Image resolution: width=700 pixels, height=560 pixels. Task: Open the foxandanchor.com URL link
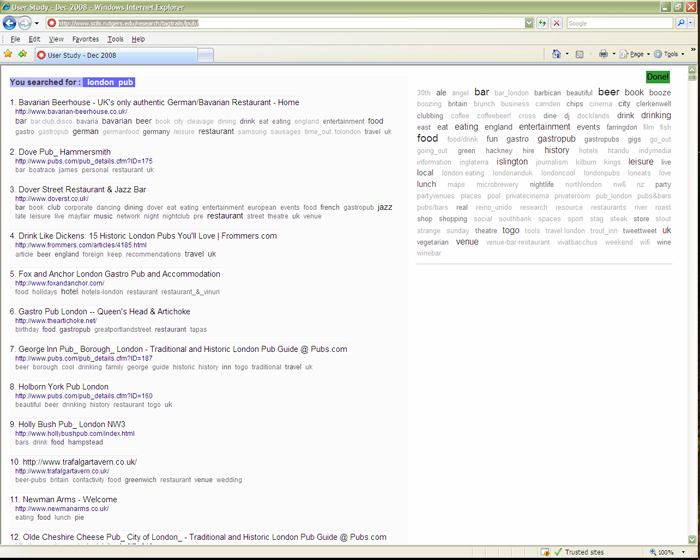[x=59, y=283]
